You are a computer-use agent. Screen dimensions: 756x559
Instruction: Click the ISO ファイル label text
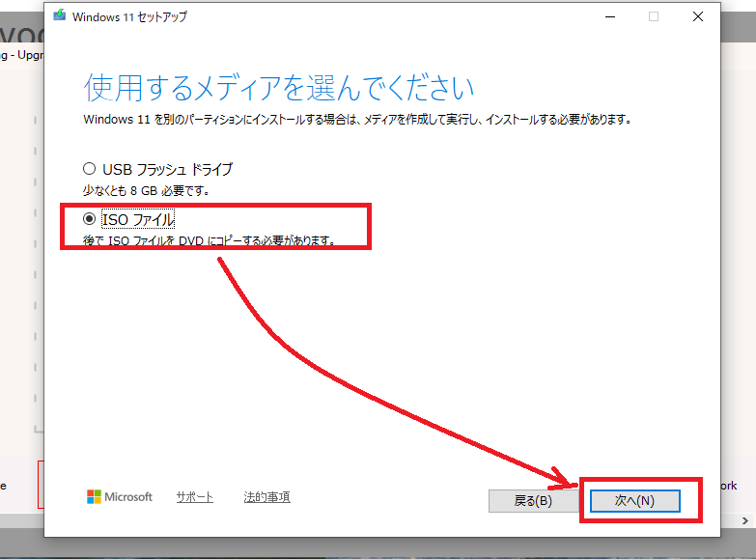(138, 219)
